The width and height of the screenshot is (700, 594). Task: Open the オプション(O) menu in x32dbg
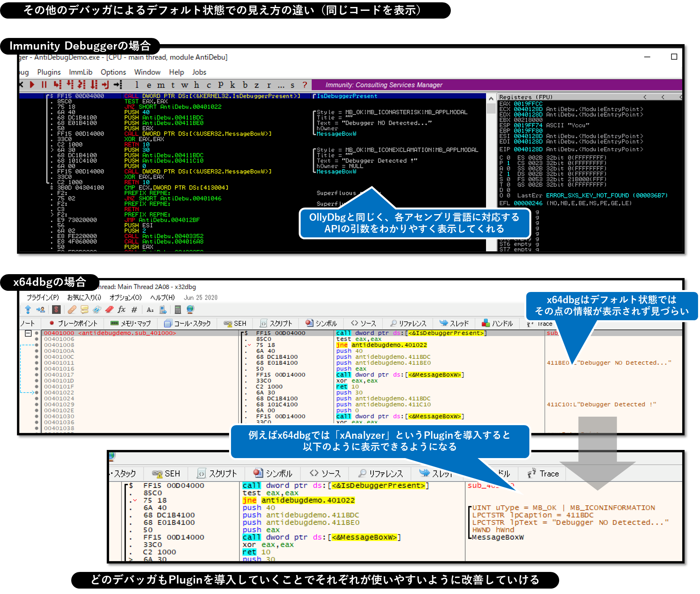click(x=125, y=297)
